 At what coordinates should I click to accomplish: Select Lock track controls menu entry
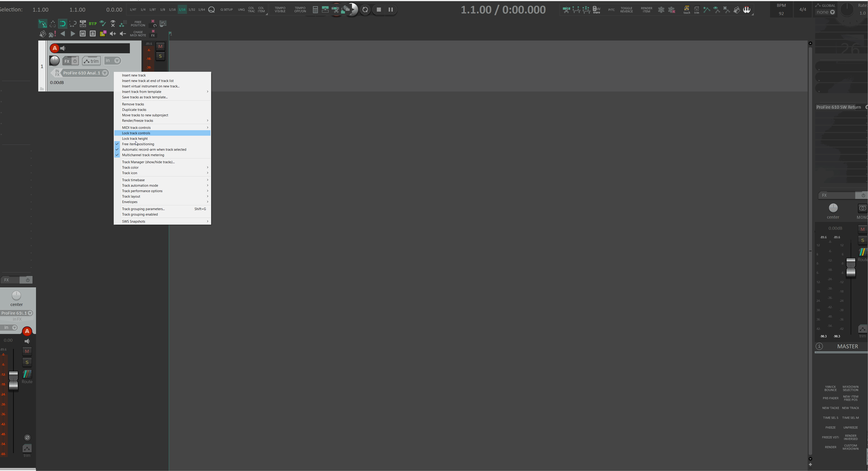click(x=136, y=133)
